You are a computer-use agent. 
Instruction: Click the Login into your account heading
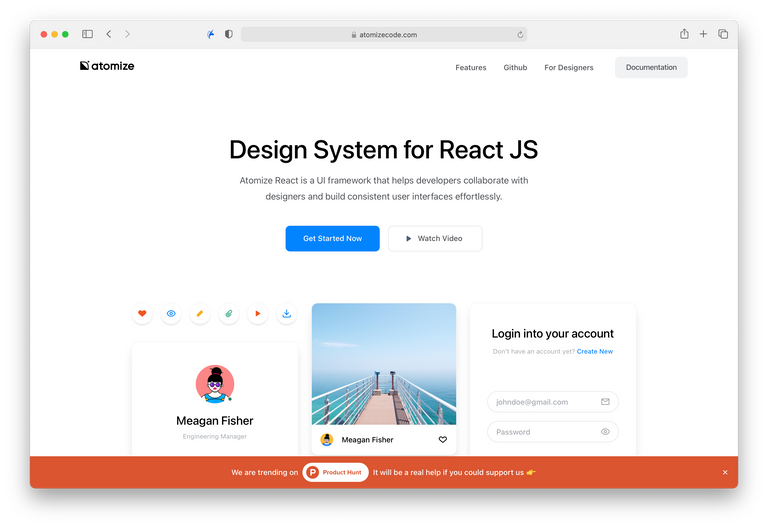(x=552, y=334)
